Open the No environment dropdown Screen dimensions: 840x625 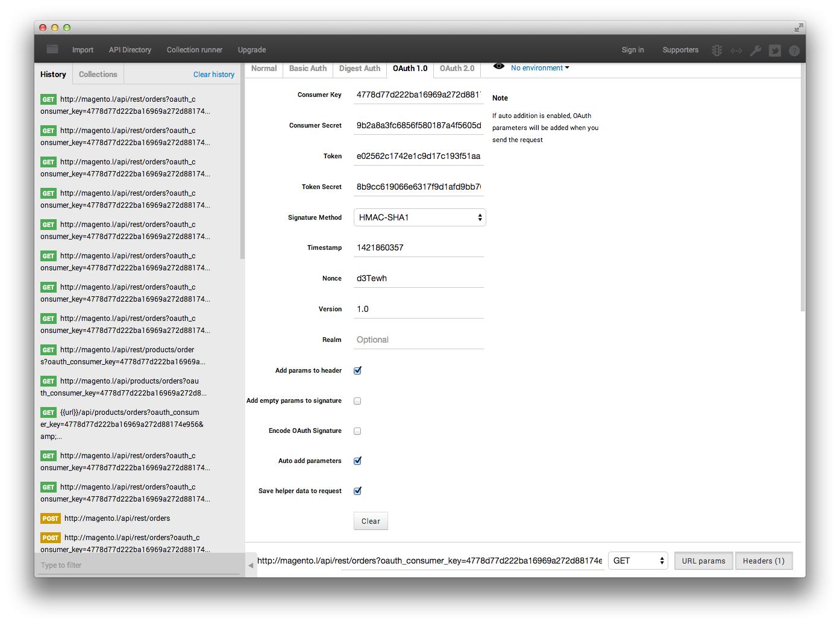539,68
